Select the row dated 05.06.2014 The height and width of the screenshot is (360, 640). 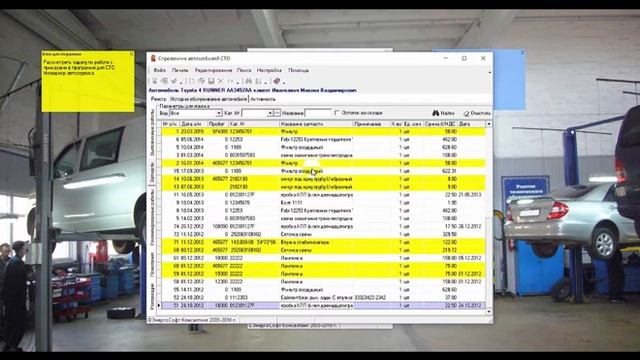(x=323, y=140)
